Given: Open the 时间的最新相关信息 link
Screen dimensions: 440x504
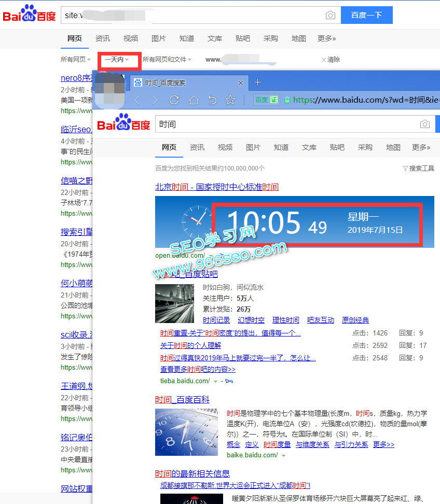Looking at the screenshot, I should click(x=192, y=474).
